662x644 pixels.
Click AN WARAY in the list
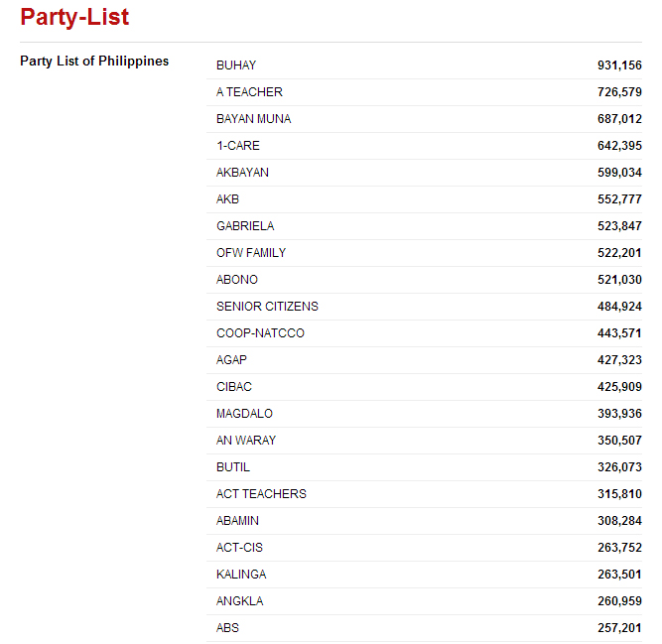point(246,441)
